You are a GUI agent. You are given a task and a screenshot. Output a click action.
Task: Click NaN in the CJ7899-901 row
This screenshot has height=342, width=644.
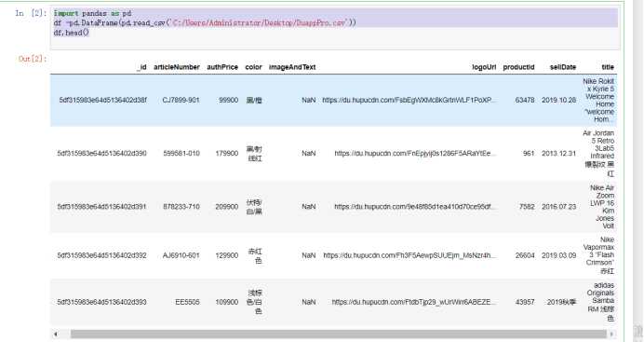click(x=308, y=101)
